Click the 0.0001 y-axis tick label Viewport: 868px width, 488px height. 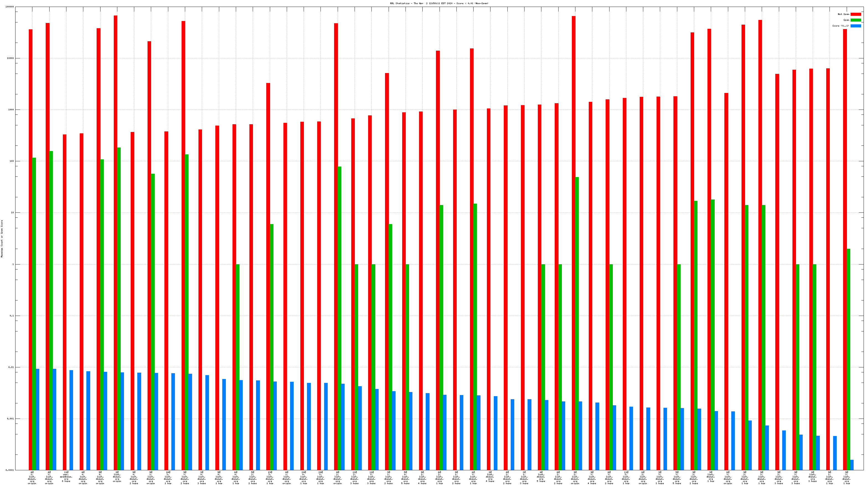pos(10,470)
